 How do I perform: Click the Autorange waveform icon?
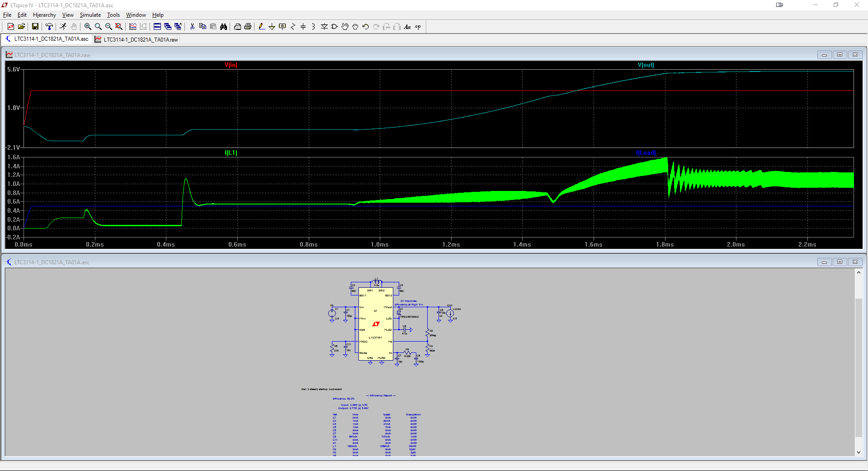click(133, 27)
